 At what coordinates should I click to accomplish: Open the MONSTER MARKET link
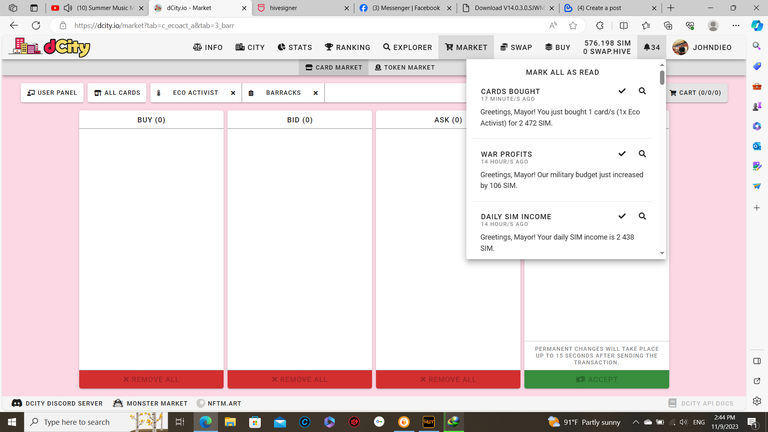tap(150, 404)
